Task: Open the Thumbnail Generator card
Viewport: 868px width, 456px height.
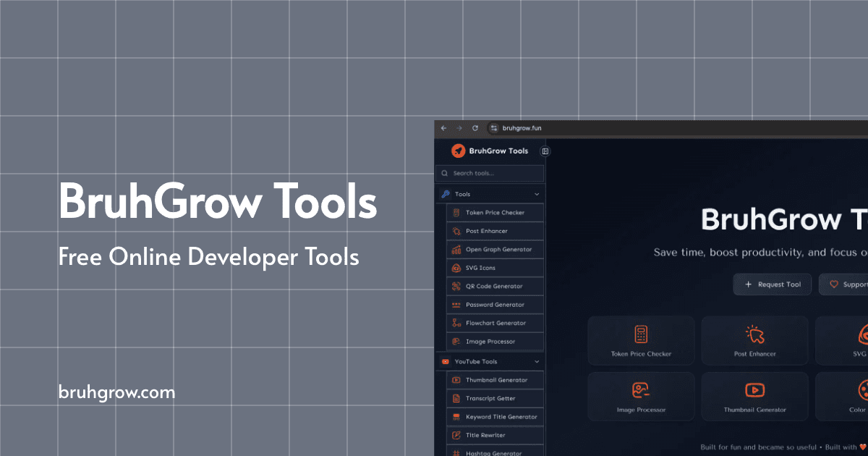Action: pos(754,397)
